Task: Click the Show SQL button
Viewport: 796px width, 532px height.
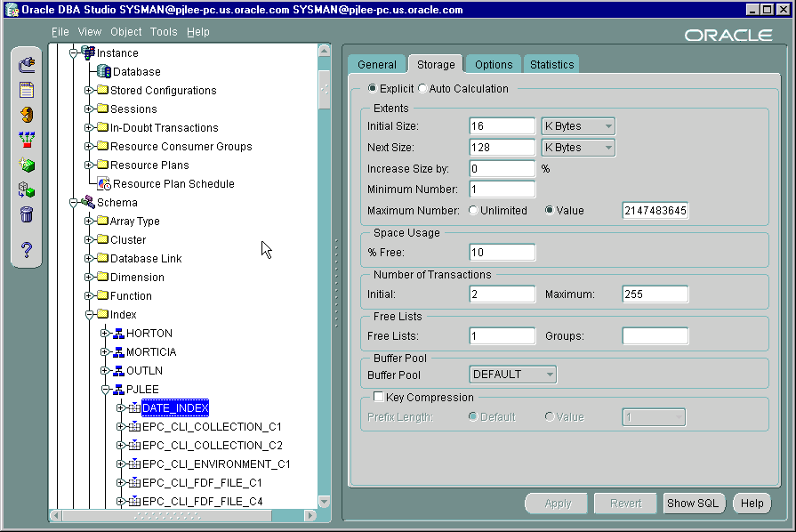Action: [693, 504]
